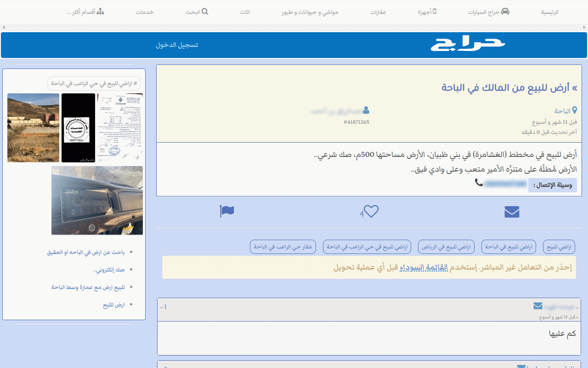Viewport: 588px width, 368px height.
Task: Open the envelope icon to message the seller
Action: 511,212
